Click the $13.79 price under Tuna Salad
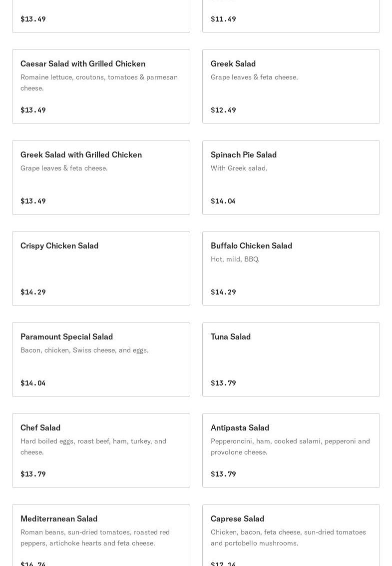The height and width of the screenshot is (566, 392). click(x=223, y=383)
